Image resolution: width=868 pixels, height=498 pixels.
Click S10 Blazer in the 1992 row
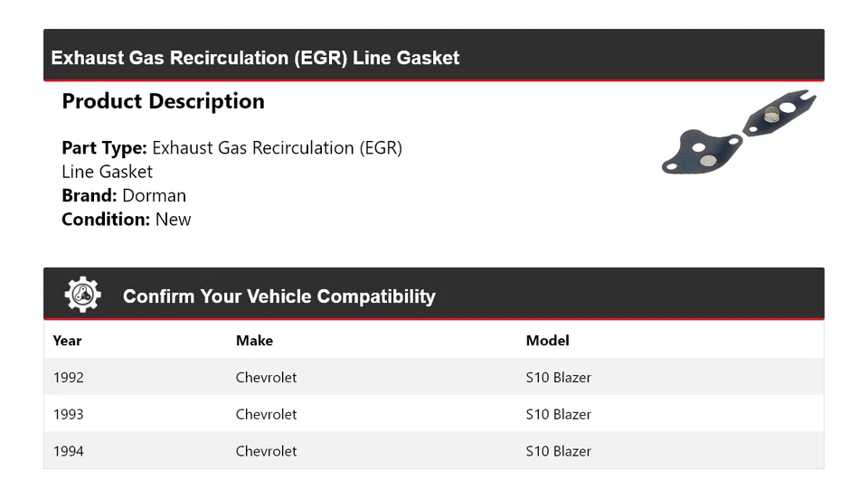[x=558, y=377]
